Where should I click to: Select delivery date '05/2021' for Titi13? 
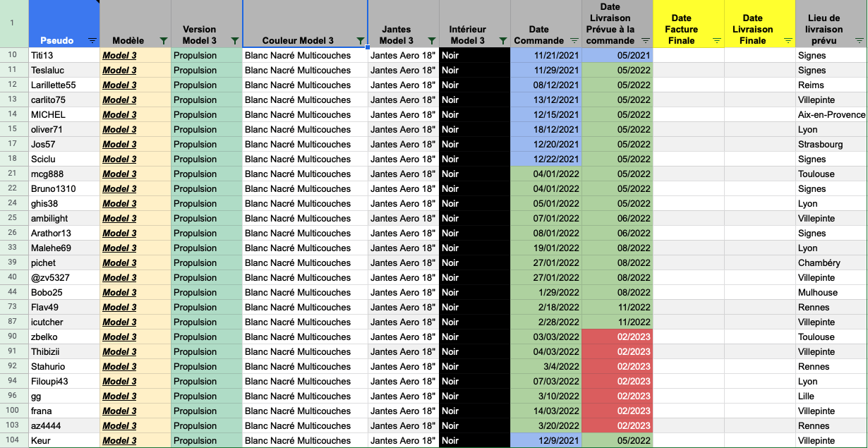(617, 55)
